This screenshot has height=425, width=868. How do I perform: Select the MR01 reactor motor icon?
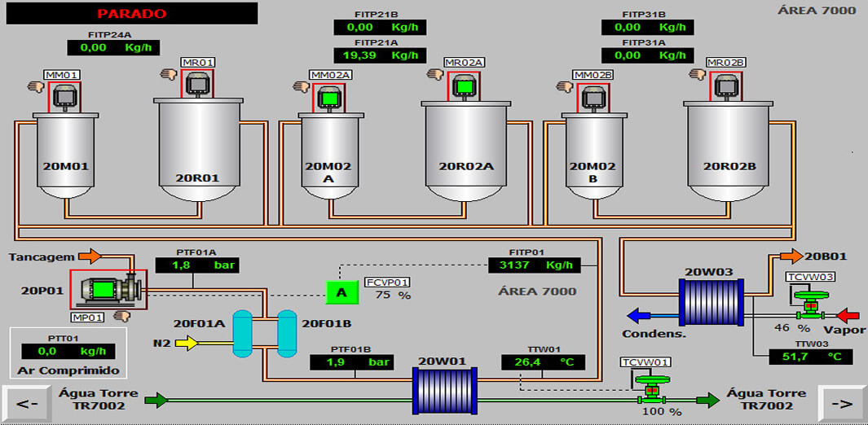[198, 84]
